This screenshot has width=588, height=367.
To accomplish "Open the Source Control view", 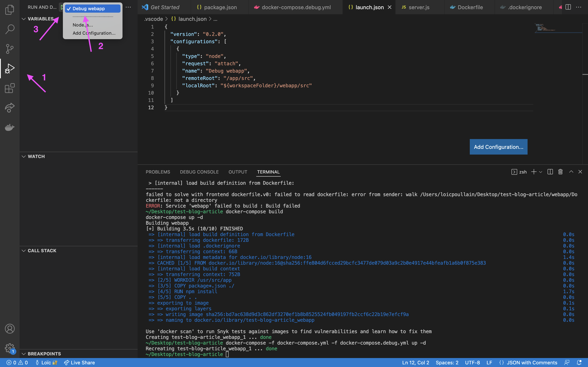I will [10, 49].
